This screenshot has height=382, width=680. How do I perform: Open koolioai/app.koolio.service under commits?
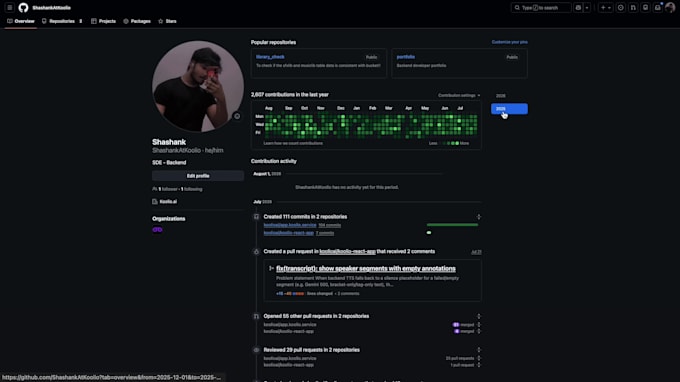coord(290,225)
